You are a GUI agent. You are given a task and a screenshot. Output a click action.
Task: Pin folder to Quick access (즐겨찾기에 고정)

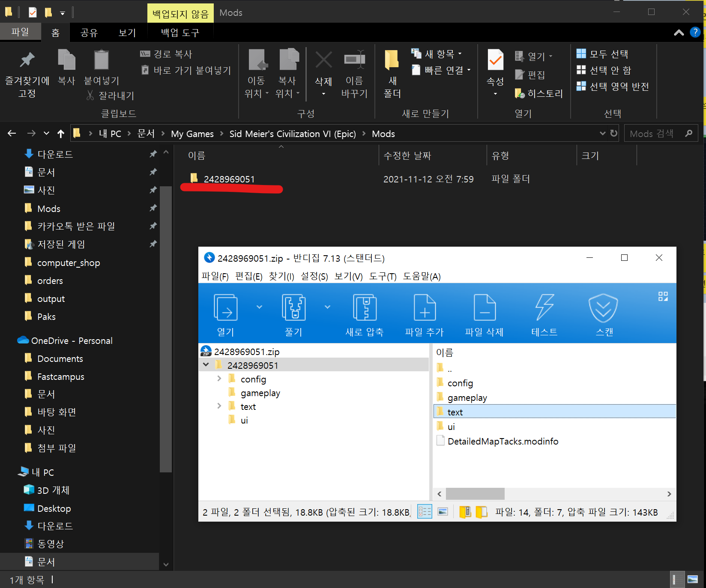point(27,74)
